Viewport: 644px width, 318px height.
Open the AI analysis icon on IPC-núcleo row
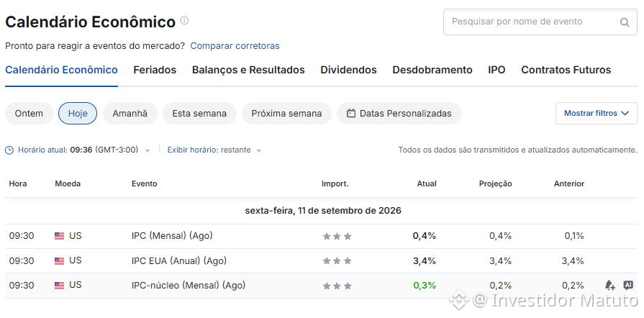point(627,285)
